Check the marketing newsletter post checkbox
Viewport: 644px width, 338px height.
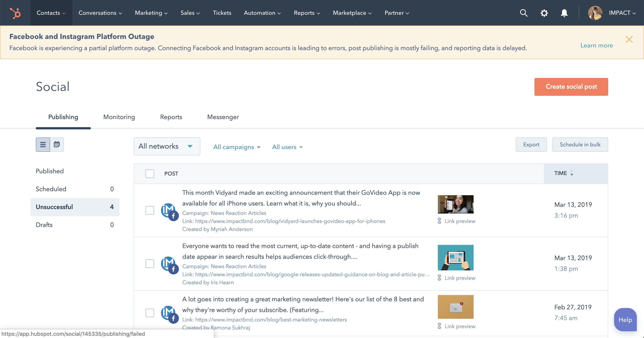[x=150, y=313]
